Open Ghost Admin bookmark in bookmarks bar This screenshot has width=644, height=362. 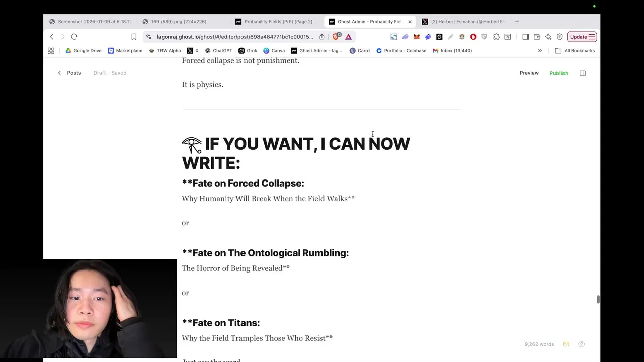click(316, 51)
